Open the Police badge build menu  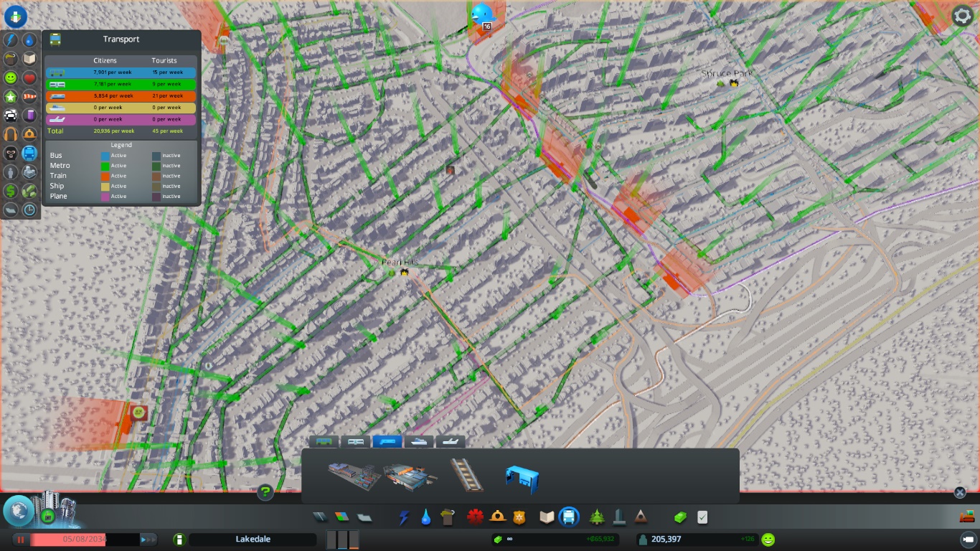[x=520, y=517]
